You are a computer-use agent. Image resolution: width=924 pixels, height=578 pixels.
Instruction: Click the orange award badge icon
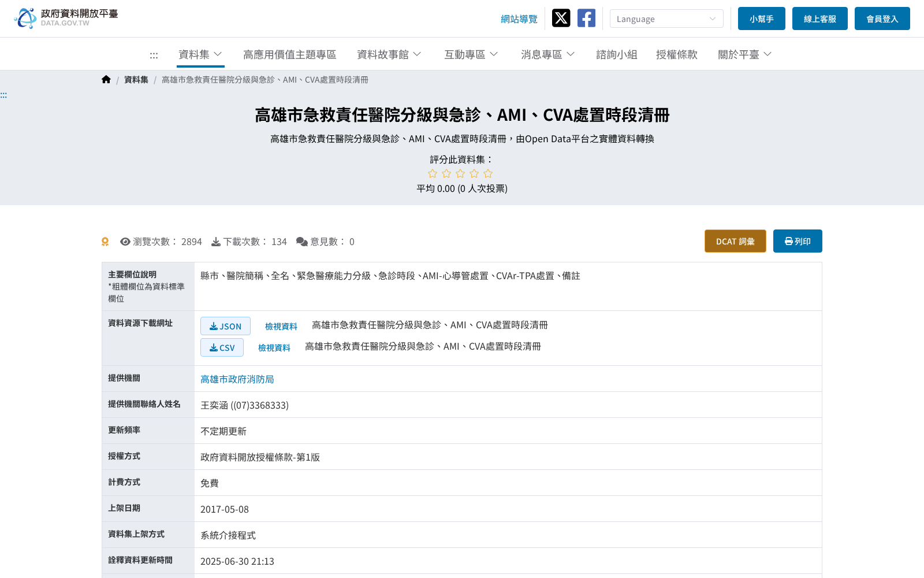(105, 242)
